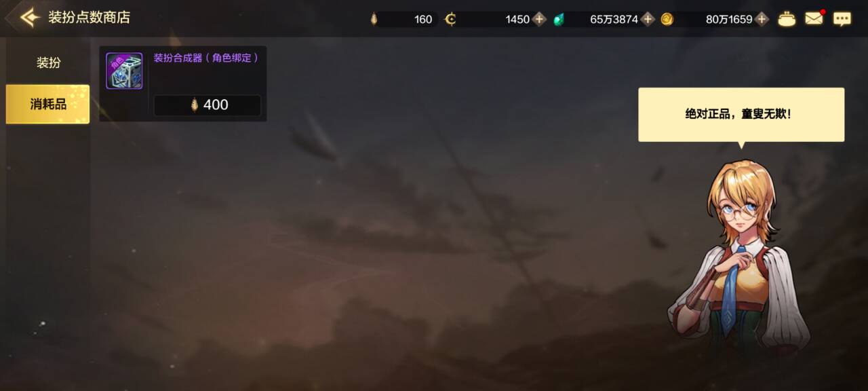Tap the gold coin currency icon

point(667,19)
